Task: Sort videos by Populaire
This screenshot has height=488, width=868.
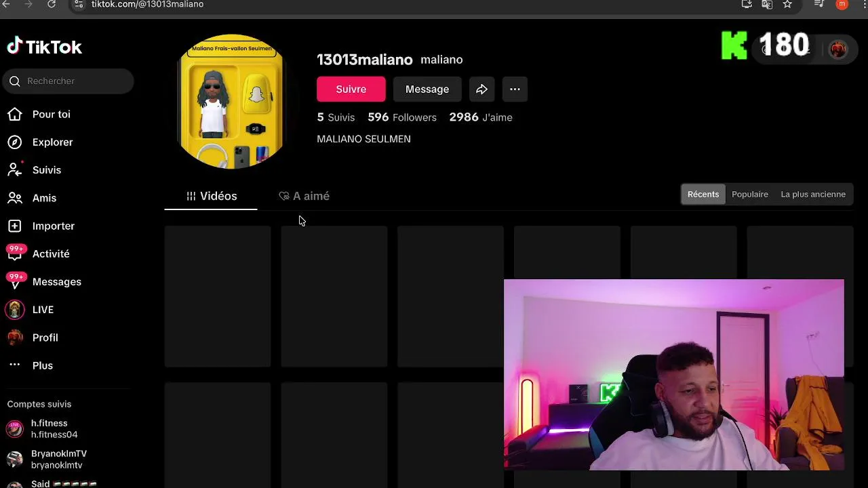Action: coord(750,195)
